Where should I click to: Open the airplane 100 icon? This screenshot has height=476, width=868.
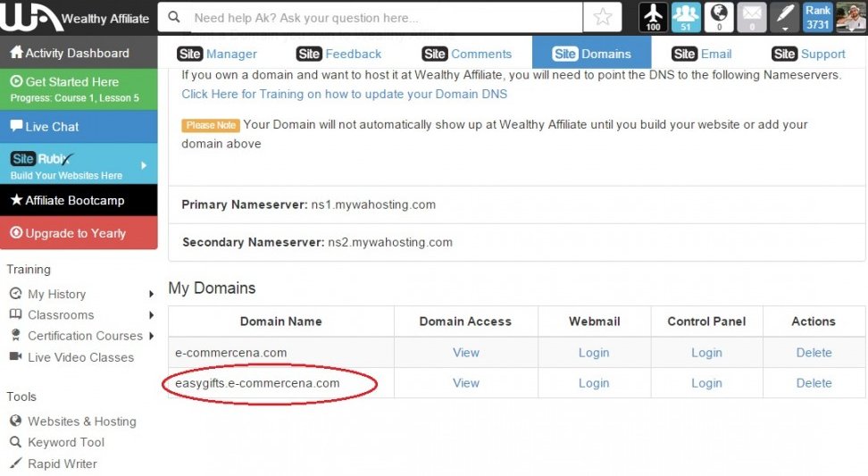(653, 17)
